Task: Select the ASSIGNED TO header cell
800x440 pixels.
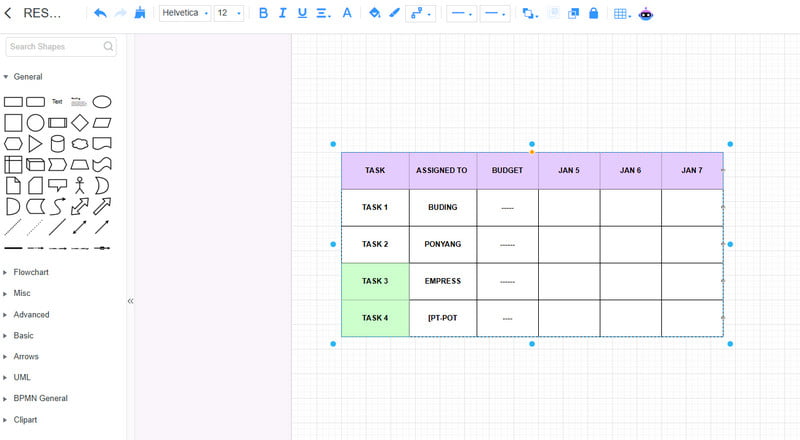Action: (x=443, y=171)
